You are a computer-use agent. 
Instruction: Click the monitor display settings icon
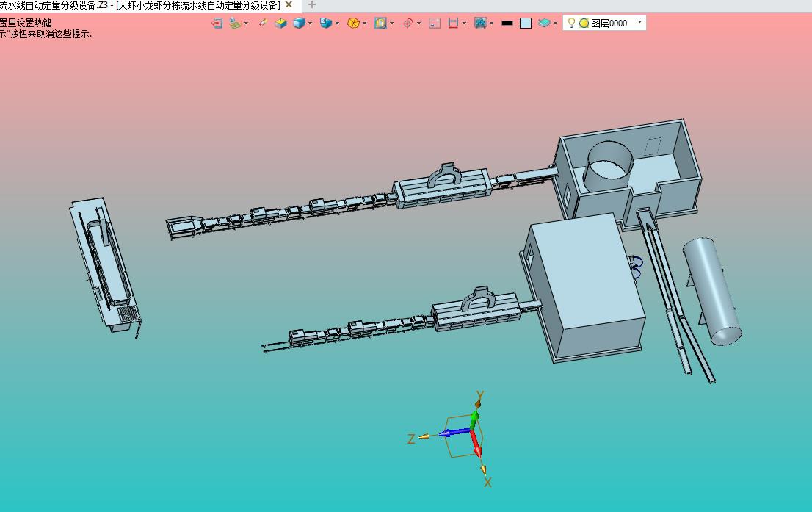[480, 24]
